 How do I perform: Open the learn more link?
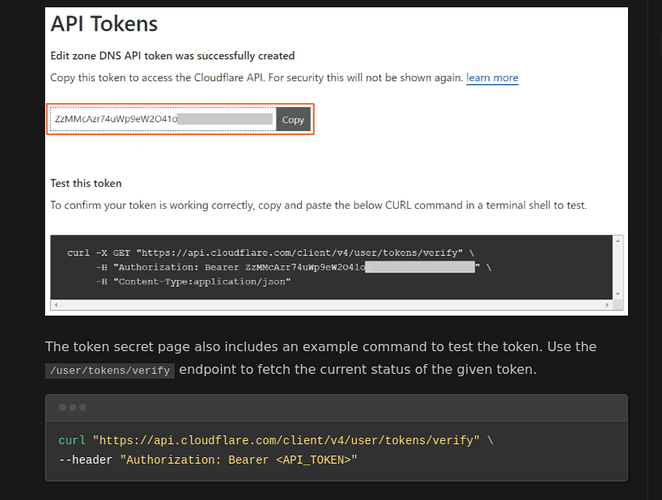click(492, 78)
